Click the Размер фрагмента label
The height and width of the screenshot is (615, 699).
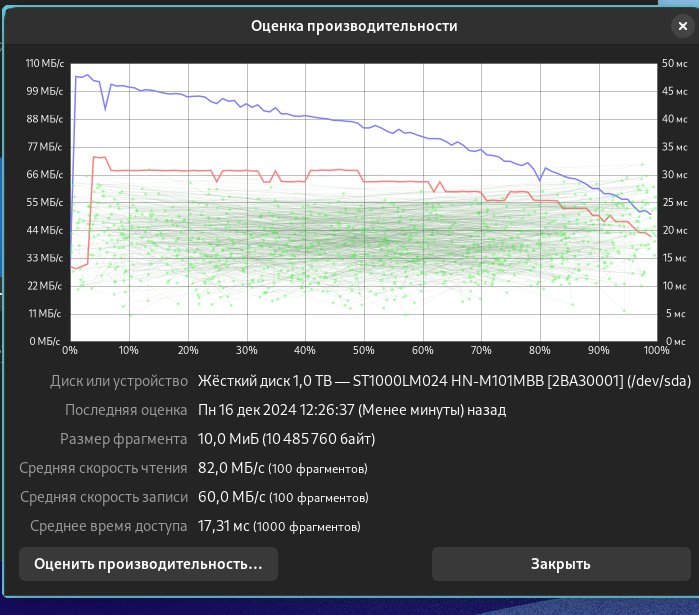[x=123, y=439]
